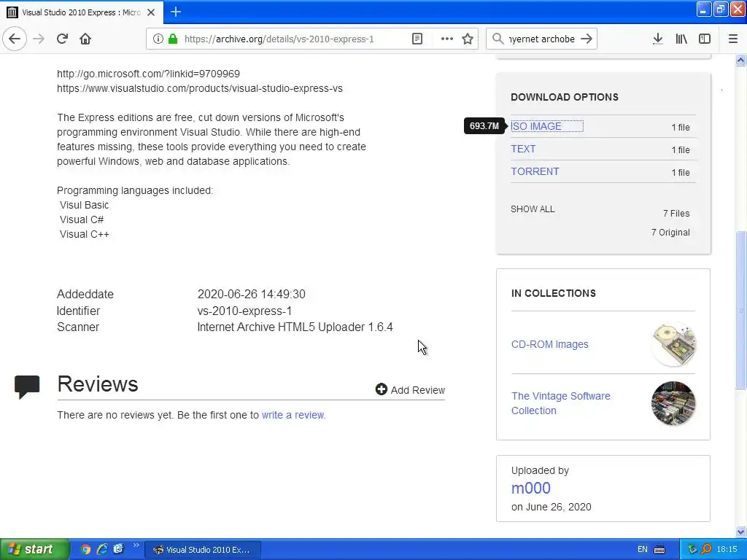Image resolution: width=747 pixels, height=560 pixels.
Task: Reload the current page
Action: point(63,39)
